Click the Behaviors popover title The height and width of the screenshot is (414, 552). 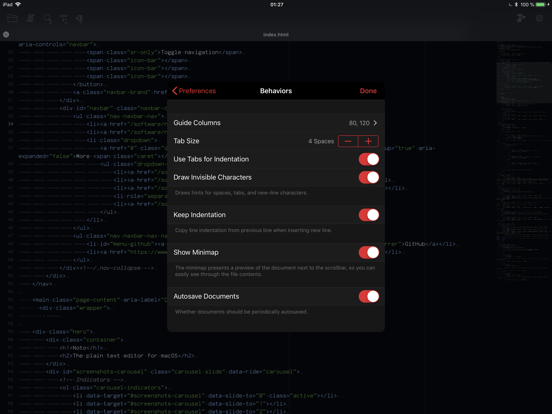[276, 91]
